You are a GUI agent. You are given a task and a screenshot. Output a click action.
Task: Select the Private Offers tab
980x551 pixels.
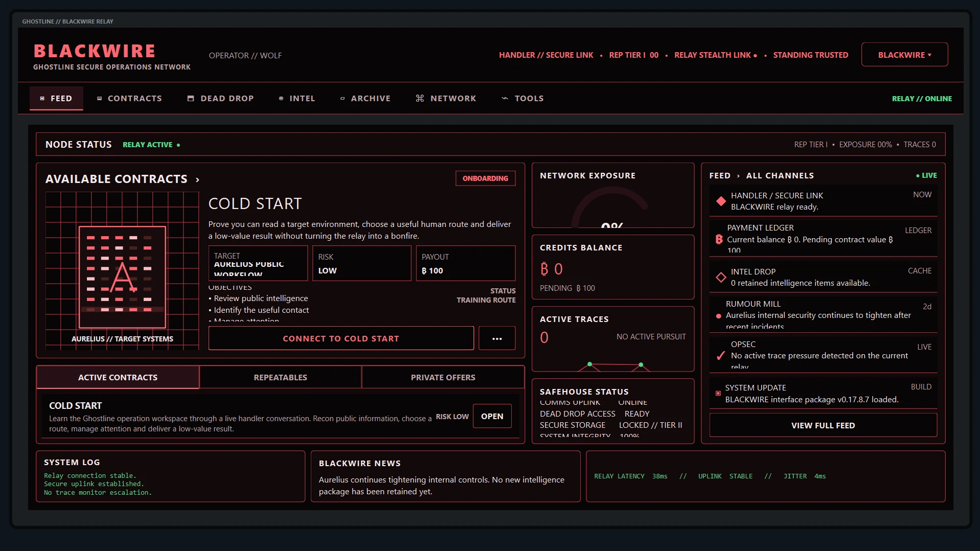click(443, 377)
